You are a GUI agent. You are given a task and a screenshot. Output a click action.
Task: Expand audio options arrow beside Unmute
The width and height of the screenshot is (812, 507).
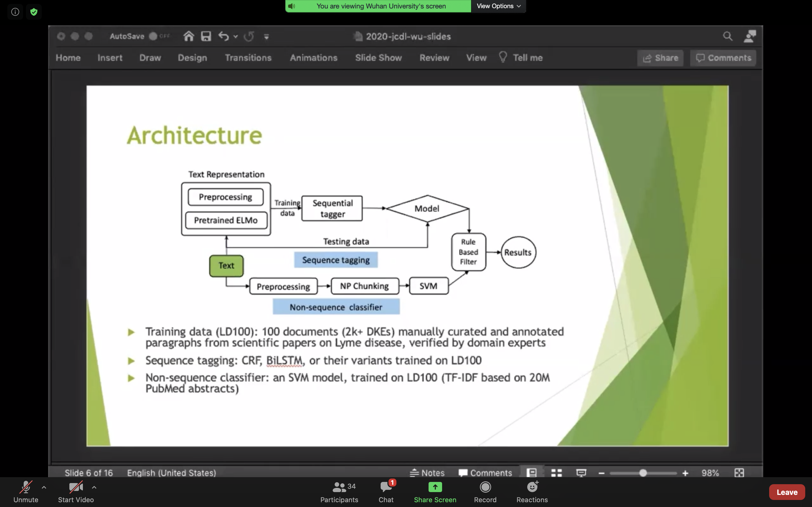coord(44,487)
